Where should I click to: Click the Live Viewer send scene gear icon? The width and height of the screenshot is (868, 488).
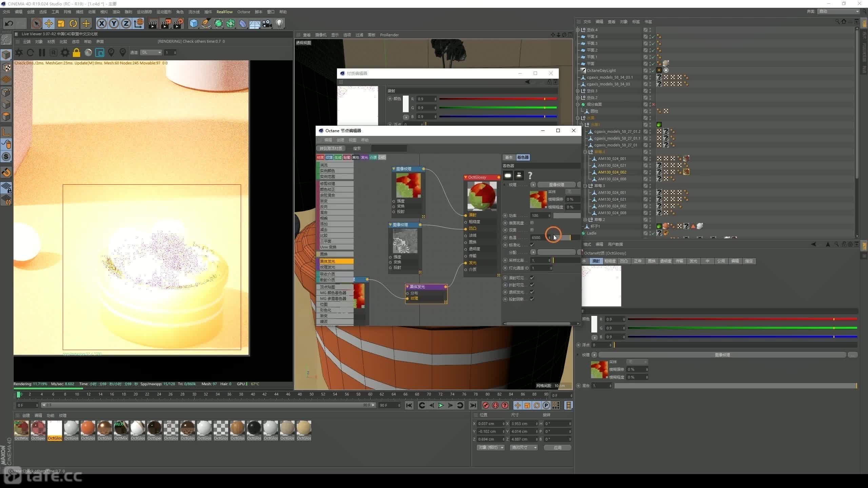pyautogui.click(x=19, y=53)
